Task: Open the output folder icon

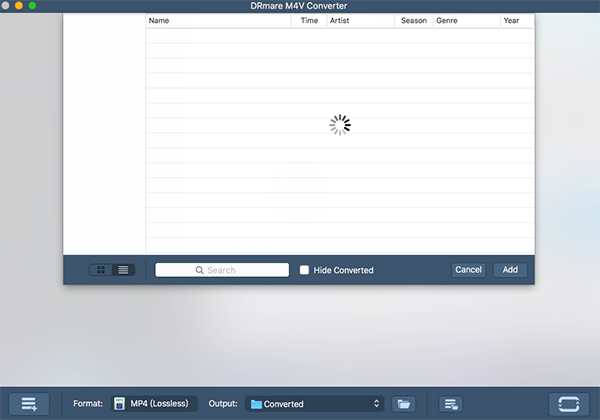Action: coord(404,404)
